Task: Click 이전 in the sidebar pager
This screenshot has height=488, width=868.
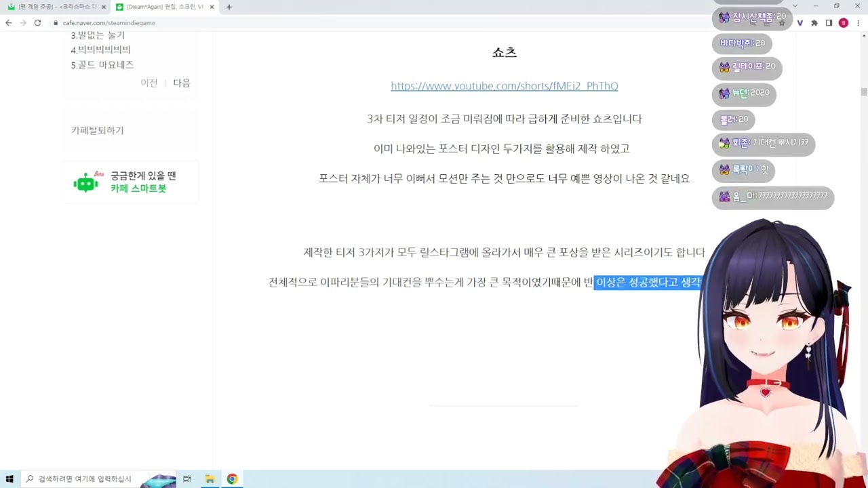Action: [x=149, y=83]
